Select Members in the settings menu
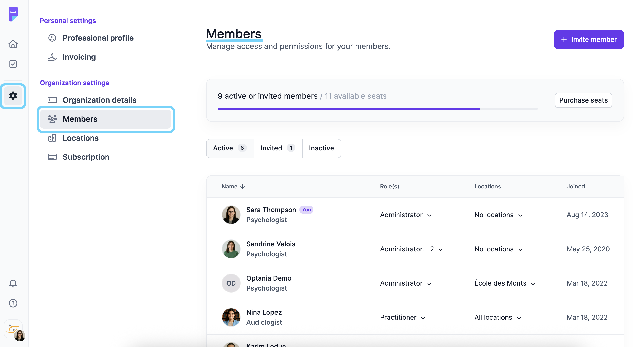The image size is (644, 347). tap(106, 119)
